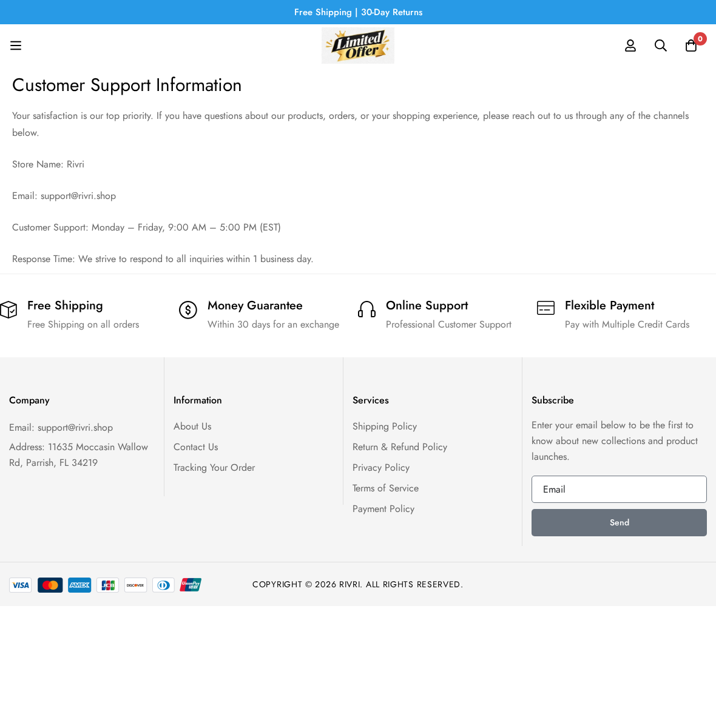Open the shopping bag cart icon

point(691,45)
